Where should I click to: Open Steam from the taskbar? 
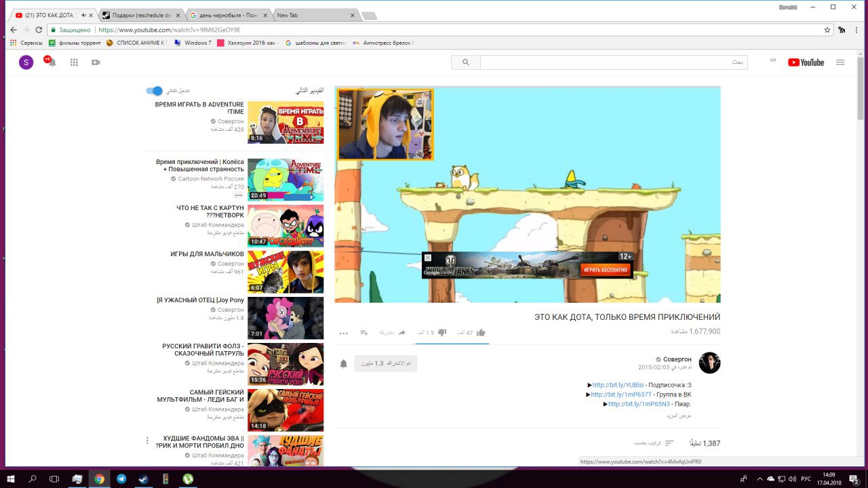point(144,479)
